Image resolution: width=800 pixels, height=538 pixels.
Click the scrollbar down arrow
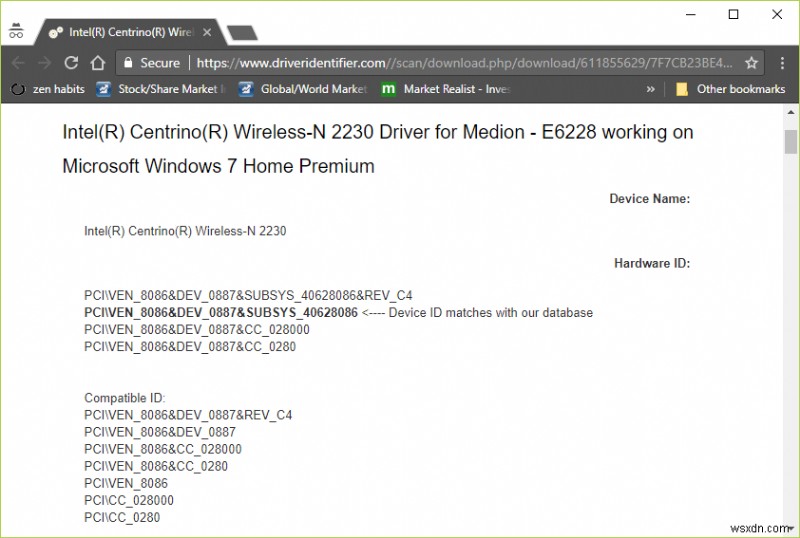pos(791,529)
